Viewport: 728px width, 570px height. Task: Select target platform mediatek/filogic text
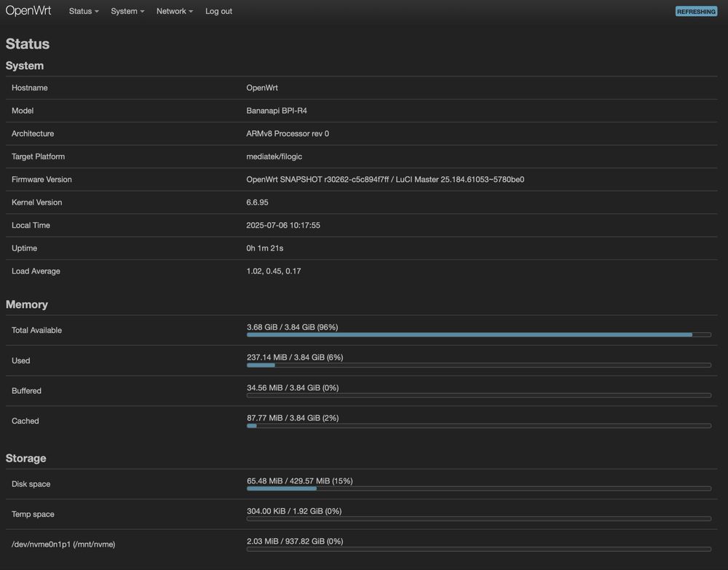274,157
